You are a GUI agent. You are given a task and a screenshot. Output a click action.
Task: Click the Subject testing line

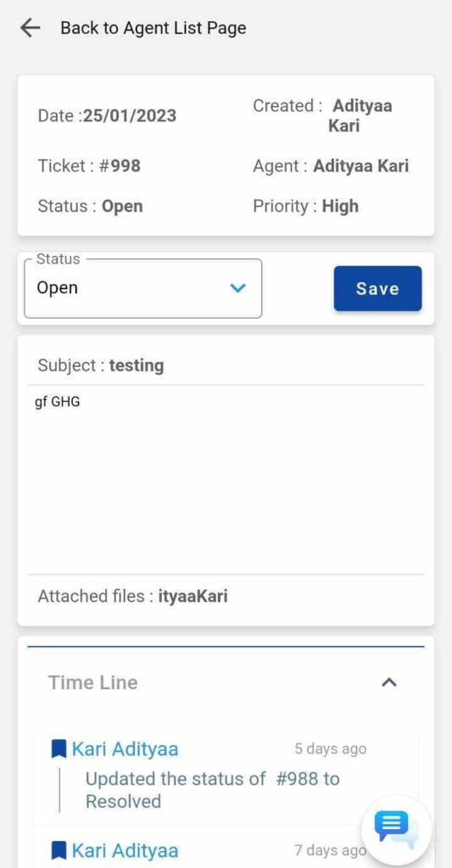pyautogui.click(x=101, y=365)
